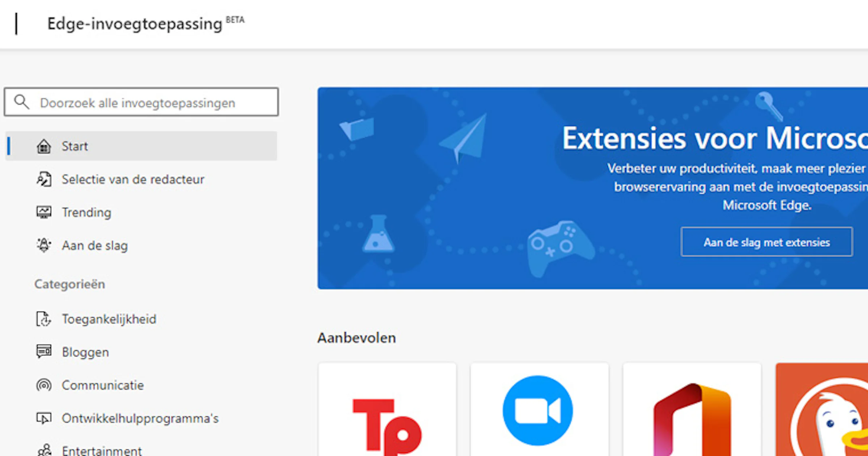Click 'Aan de slag met extensies' button
This screenshot has width=868, height=456.
pyautogui.click(x=767, y=242)
